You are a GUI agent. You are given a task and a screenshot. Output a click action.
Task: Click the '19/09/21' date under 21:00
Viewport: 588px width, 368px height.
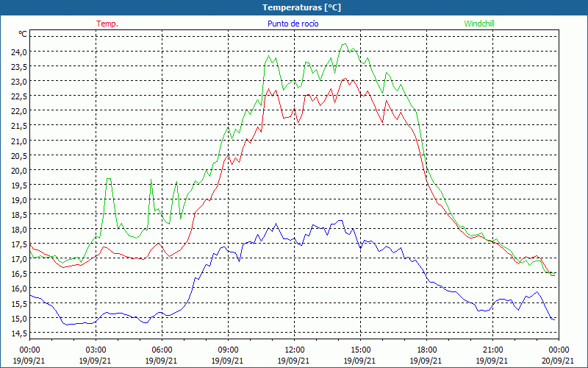492,361
